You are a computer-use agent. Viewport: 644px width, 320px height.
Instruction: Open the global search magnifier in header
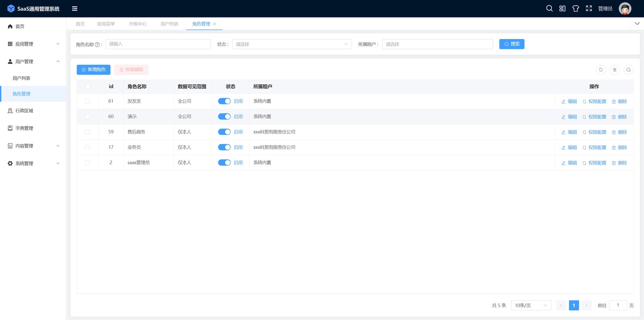point(549,8)
